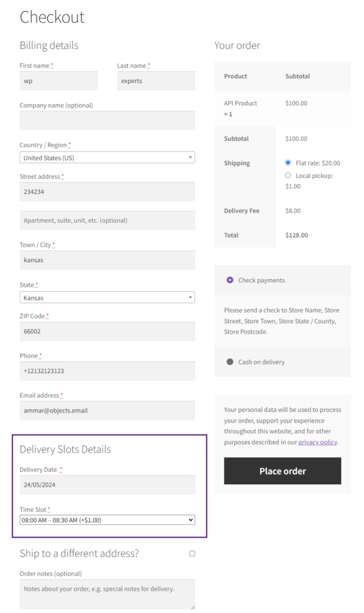Click the Total amount $128.00

[x=296, y=235]
